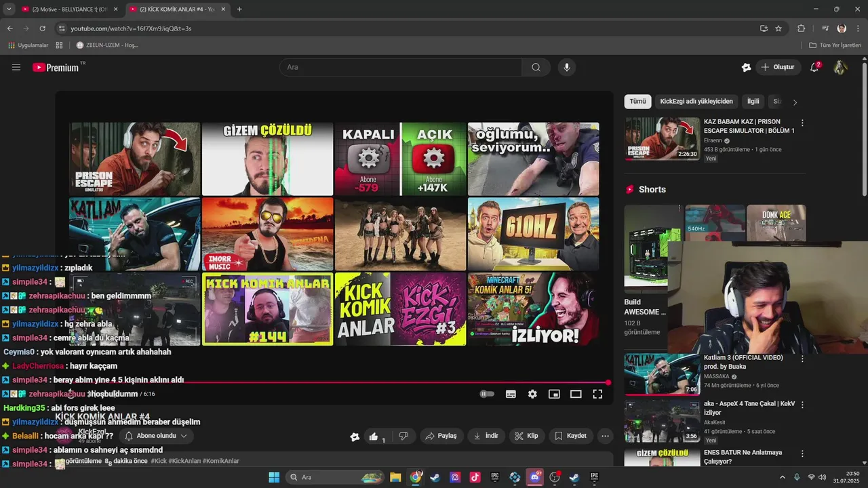
Task: Toggle theater mode
Action: 576,394
